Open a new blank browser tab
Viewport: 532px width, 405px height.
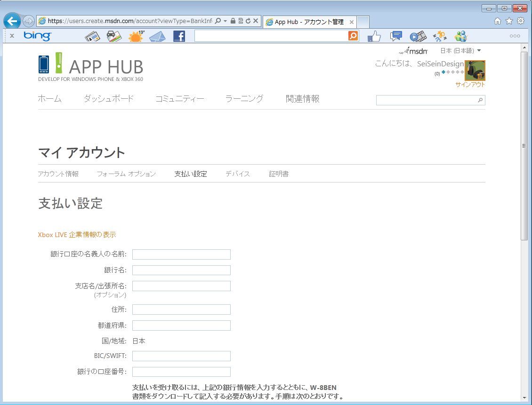tap(363, 22)
